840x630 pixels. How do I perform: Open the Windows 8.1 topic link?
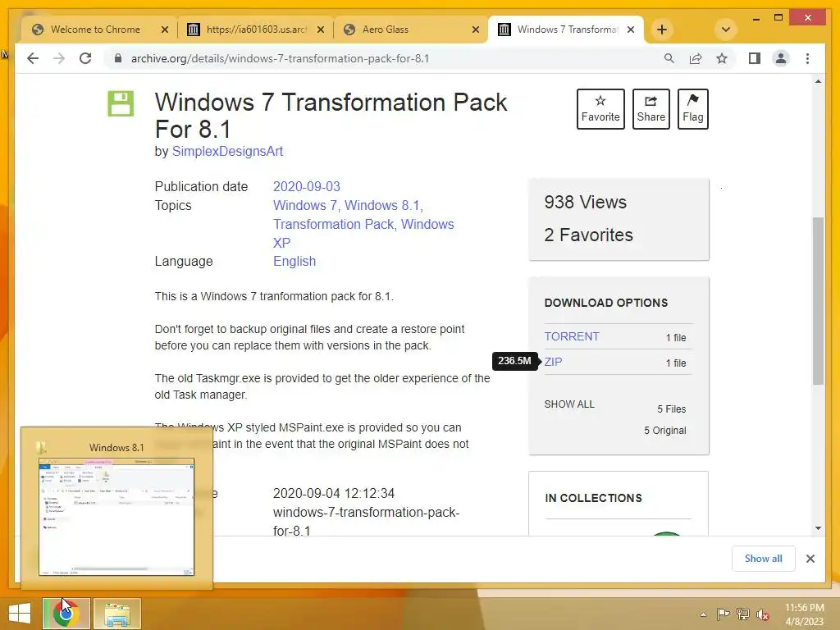pyautogui.click(x=382, y=205)
